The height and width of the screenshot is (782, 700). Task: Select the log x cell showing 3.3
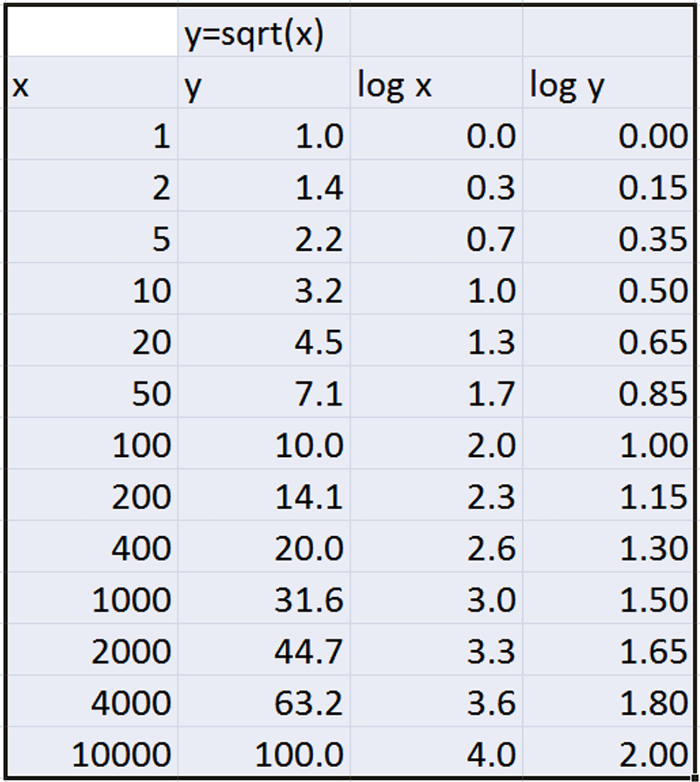[436, 652]
